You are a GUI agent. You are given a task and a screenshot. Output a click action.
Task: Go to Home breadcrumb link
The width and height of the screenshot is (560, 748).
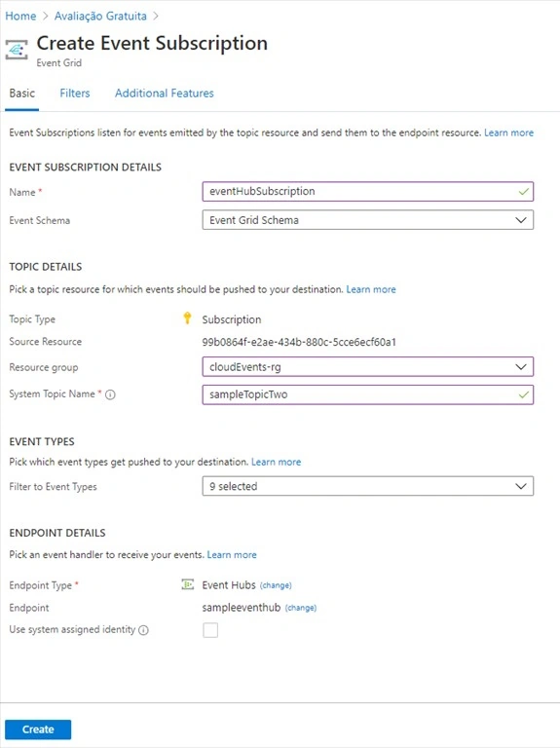click(20, 16)
